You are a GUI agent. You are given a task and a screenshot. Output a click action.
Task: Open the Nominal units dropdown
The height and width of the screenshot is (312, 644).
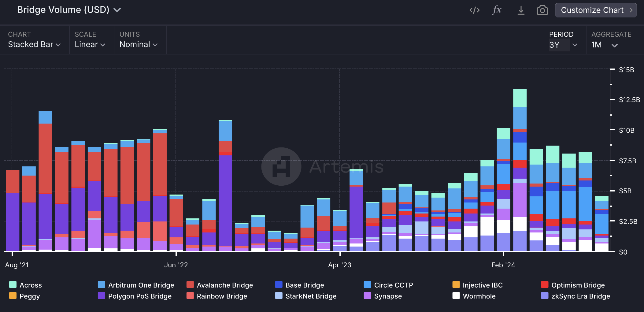(138, 44)
